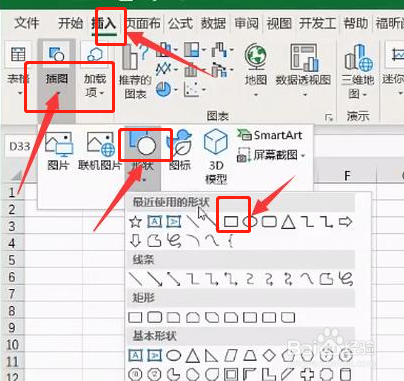
Task: Choose the frame shape under 基本形状
Action: coord(231,374)
